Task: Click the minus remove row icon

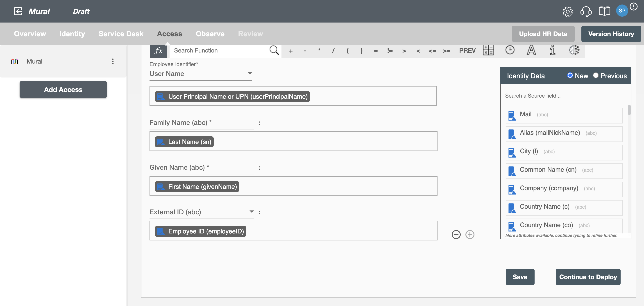Action: (x=456, y=234)
